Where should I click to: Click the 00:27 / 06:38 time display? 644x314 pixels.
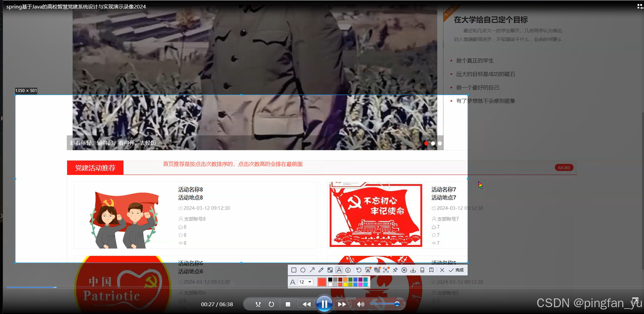[217, 304]
